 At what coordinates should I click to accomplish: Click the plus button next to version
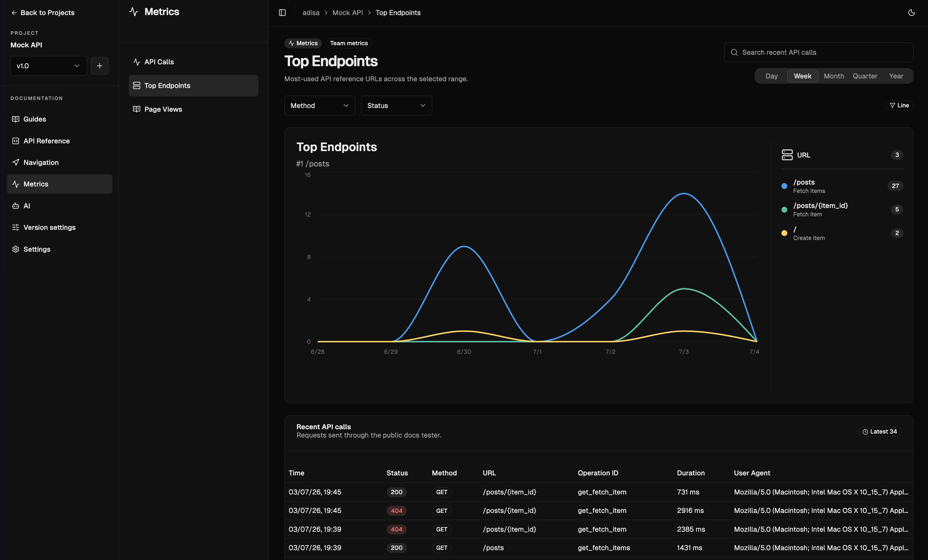(100, 66)
